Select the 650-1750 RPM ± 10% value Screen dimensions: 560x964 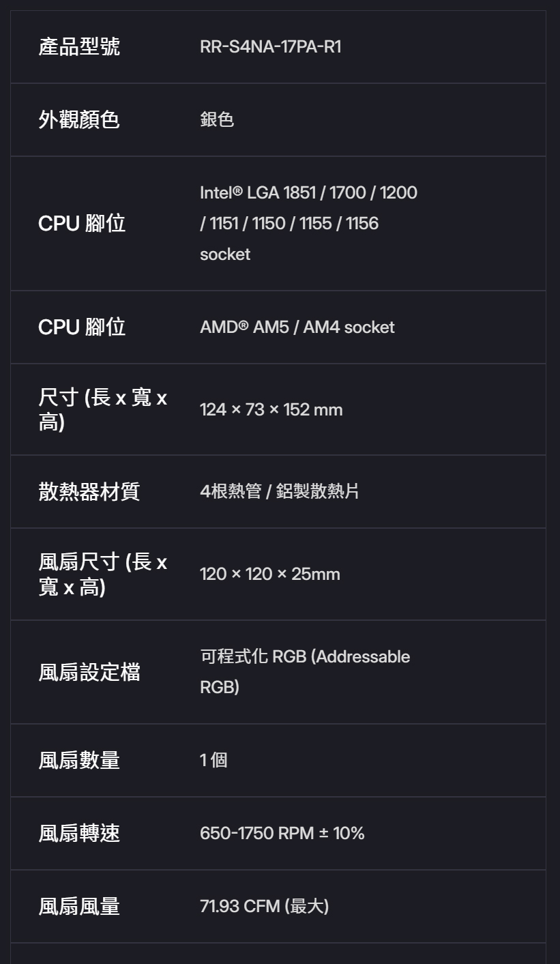click(x=282, y=833)
